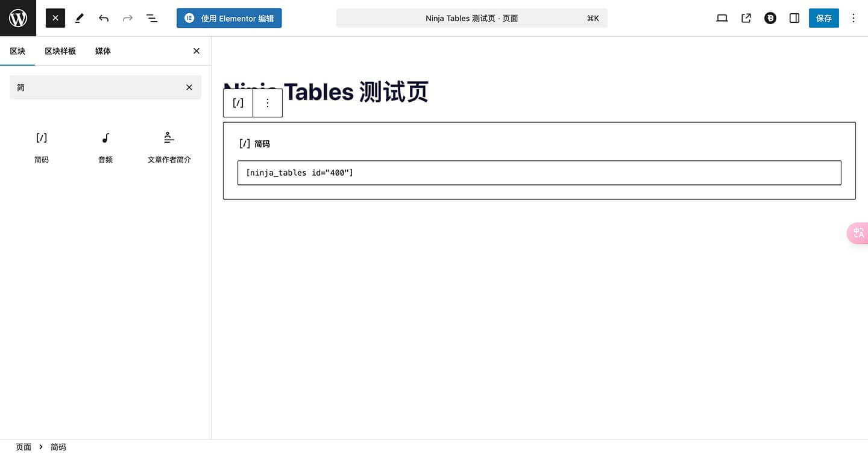Click the pink translate floating icon
Screen dimensions: 868x454
[858, 233]
